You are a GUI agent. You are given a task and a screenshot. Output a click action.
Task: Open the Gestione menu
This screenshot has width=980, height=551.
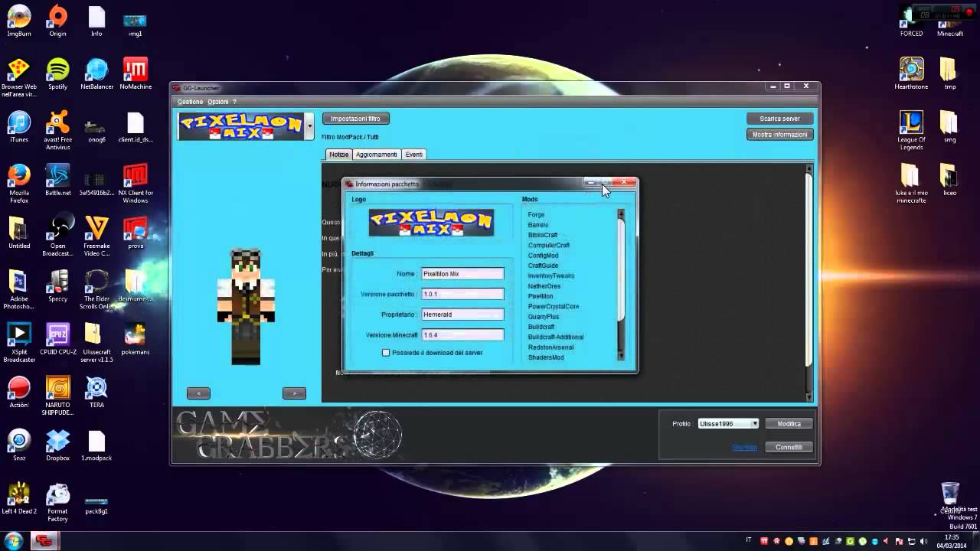[190, 102]
